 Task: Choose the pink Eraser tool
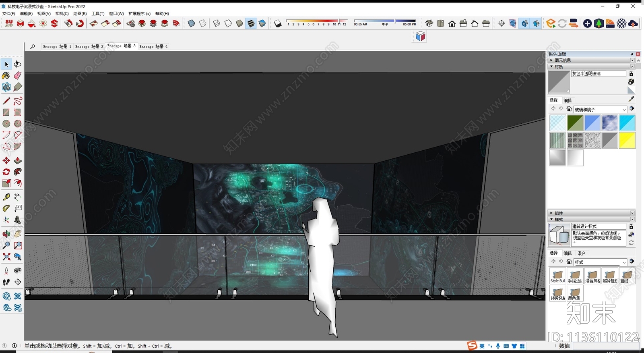pos(18,76)
